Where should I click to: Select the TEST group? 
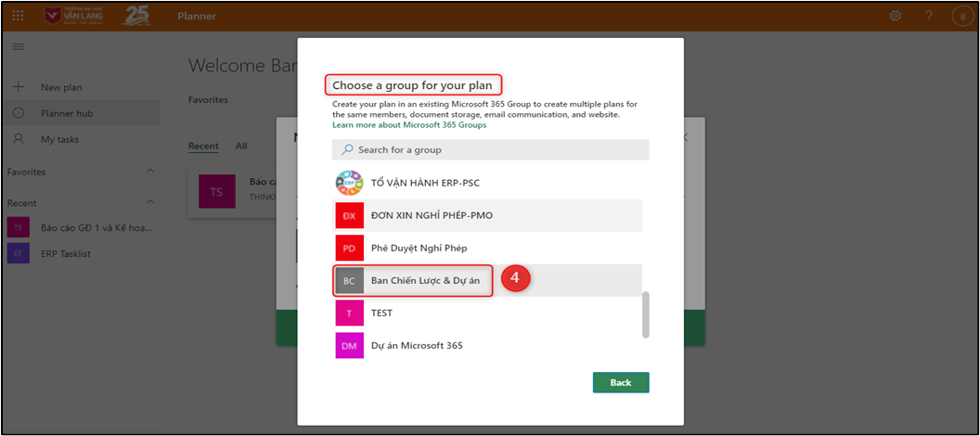click(x=489, y=313)
